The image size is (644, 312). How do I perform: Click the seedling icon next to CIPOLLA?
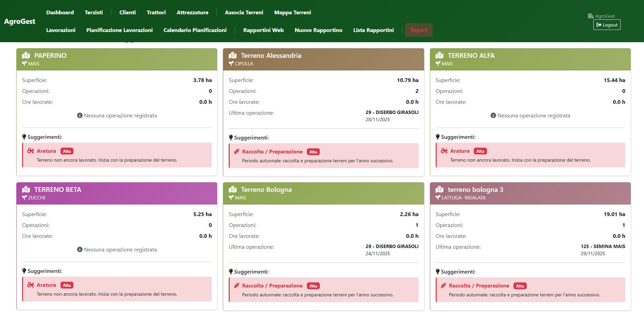[231, 64]
